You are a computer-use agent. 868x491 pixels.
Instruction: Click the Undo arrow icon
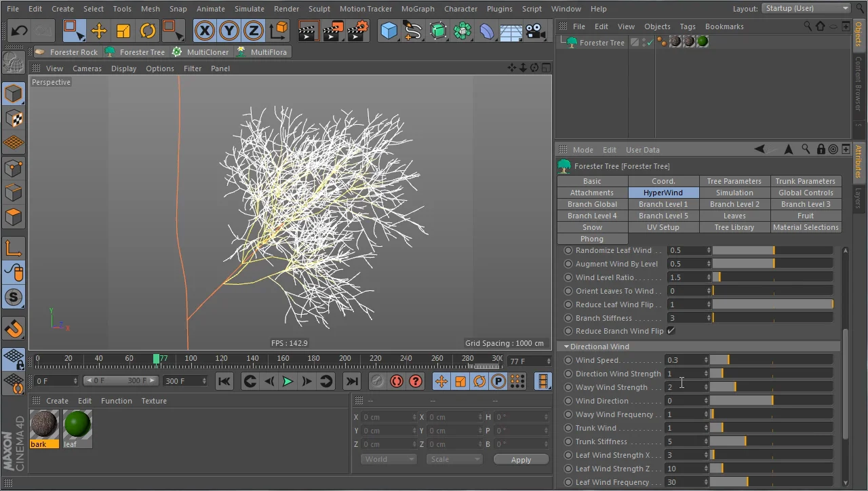tap(19, 31)
